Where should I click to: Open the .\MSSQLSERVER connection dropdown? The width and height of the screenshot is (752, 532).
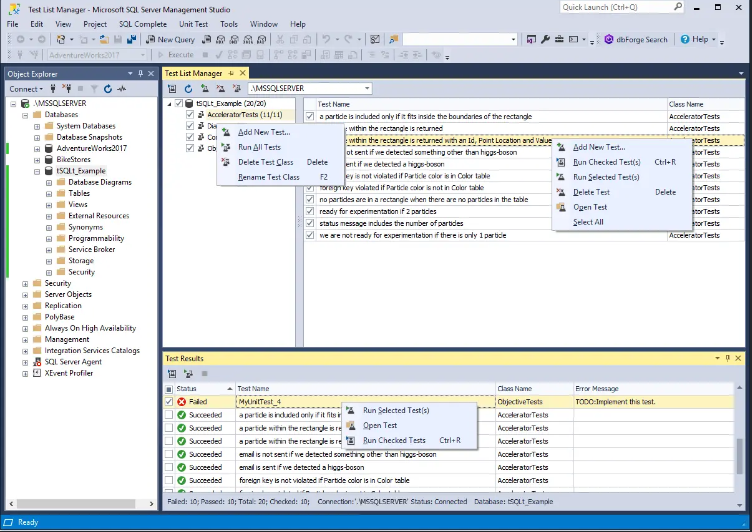click(367, 88)
